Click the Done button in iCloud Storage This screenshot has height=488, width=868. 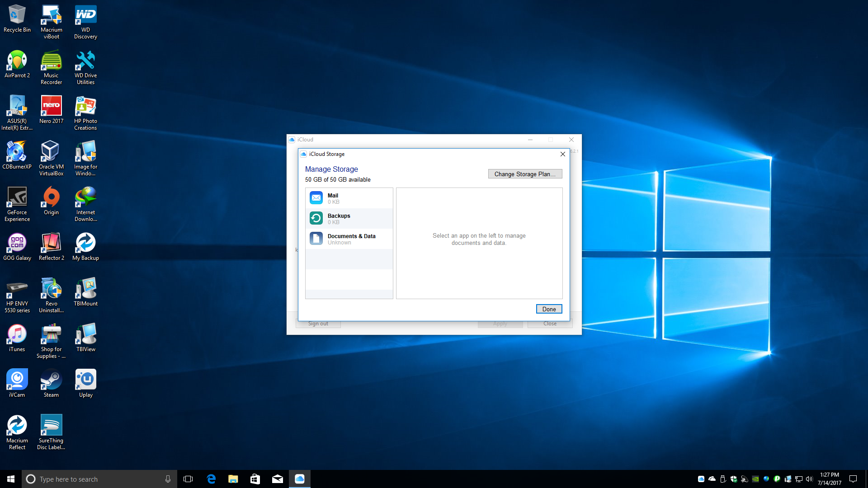[549, 309]
